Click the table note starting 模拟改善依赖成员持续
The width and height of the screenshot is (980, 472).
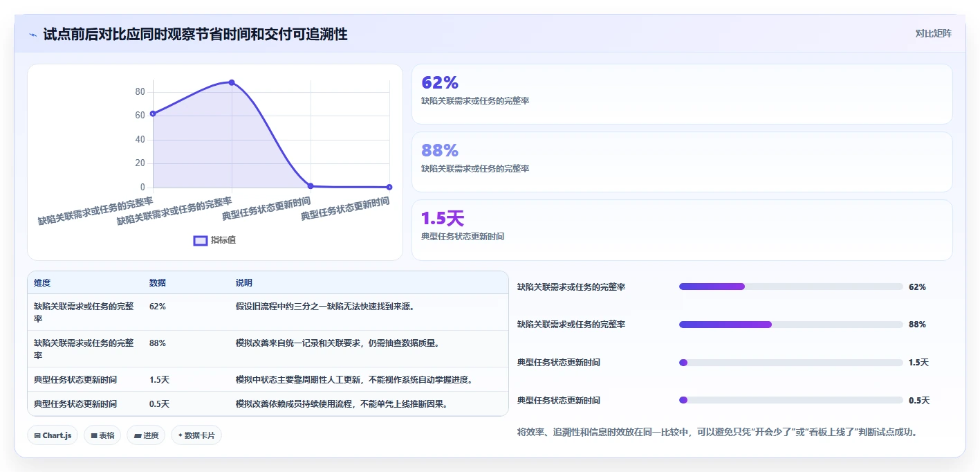[x=342, y=404]
